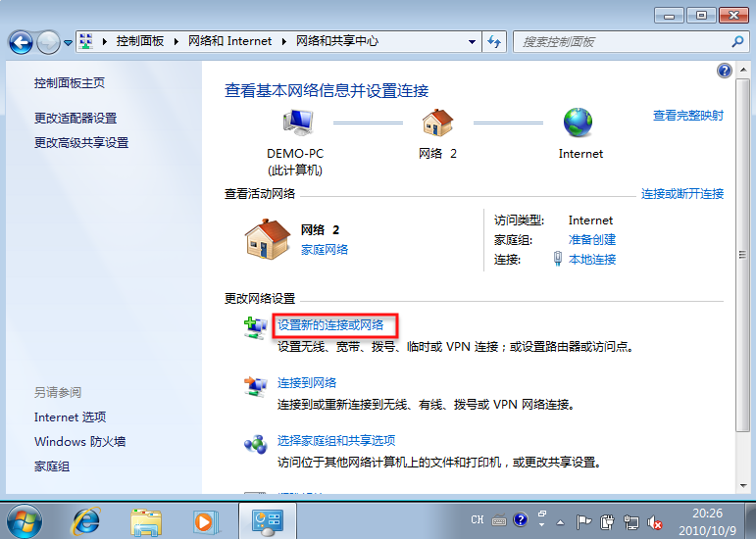This screenshot has width=756, height=539.
Task: Open the address bar history dropdown
Action: (x=472, y=42)
